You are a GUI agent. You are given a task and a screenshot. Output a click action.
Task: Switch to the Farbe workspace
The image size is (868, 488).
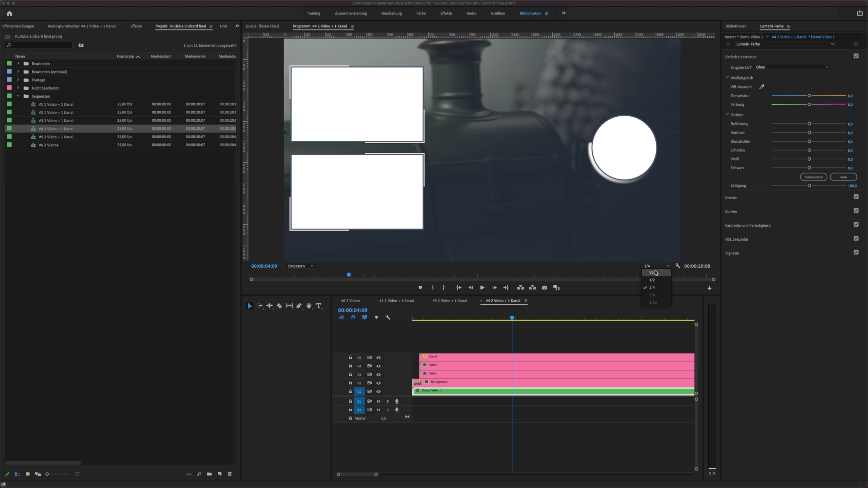pyautogui.click(x=421, y=13)
